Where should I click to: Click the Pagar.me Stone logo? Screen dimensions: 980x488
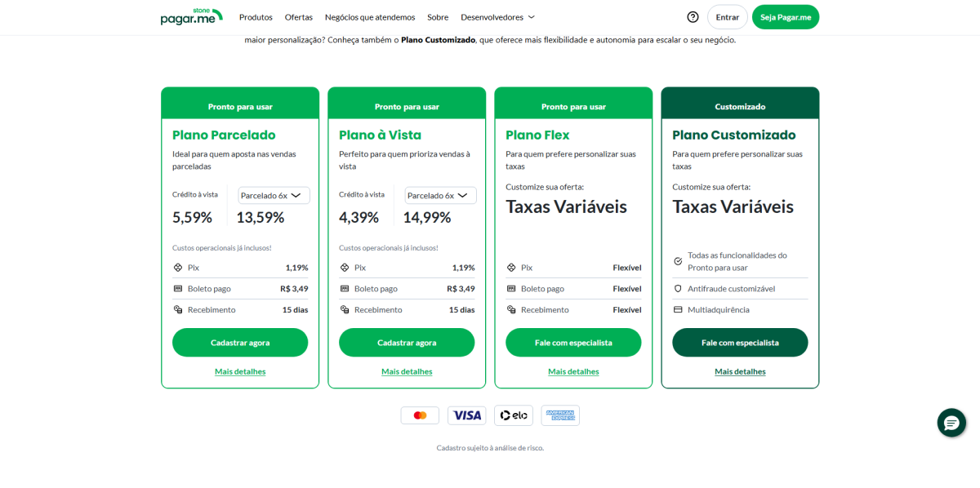(x=191, y=16)
